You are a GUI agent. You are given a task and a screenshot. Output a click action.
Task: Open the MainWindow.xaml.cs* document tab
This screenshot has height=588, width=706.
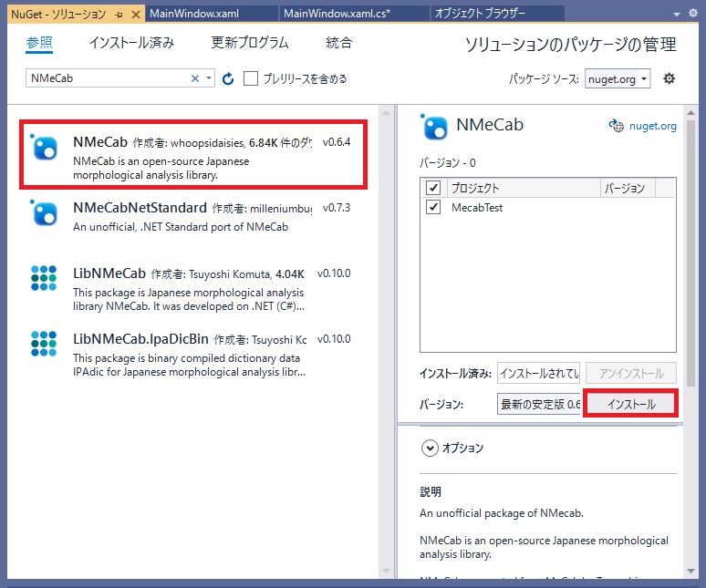coord(354,14)
